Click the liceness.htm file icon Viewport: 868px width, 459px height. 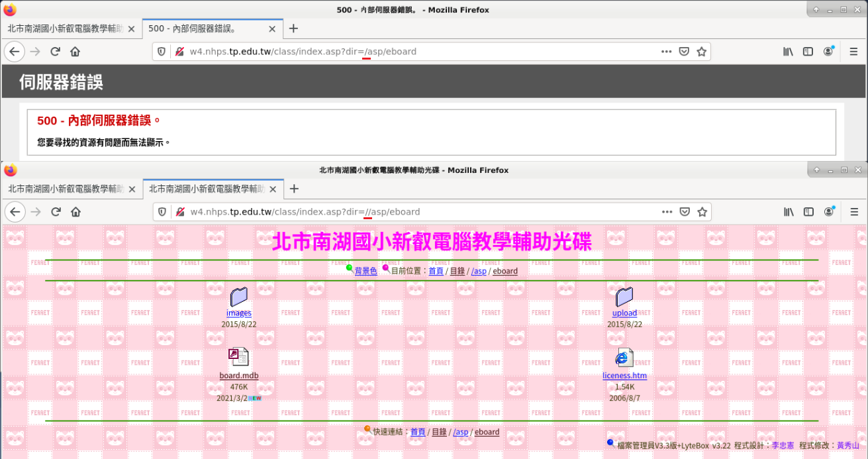[x=624, y=358]
